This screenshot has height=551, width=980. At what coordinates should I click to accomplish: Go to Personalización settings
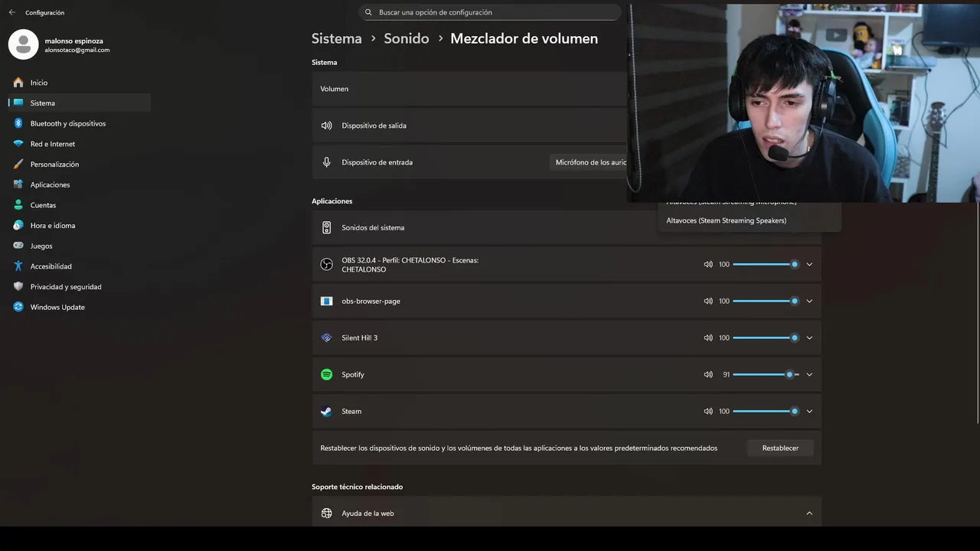pyautogui.click(x=80, y=165)
